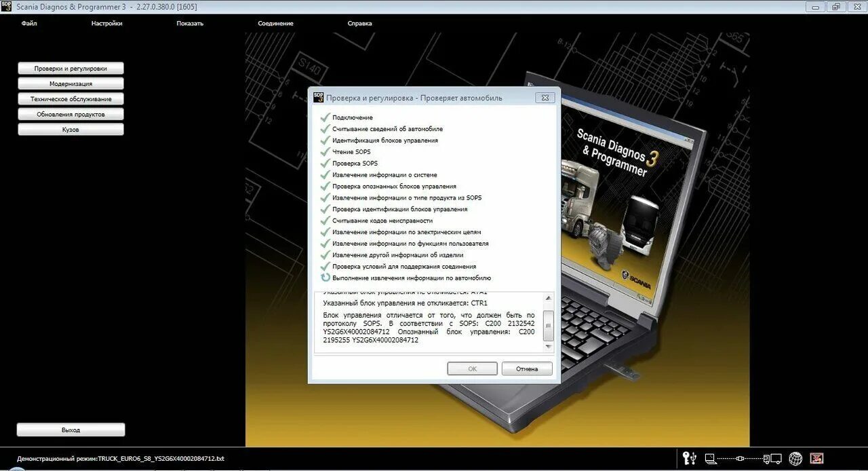The image size is (868, 471).
Task: Click checkmark beside Проверка условий для поддержания соединения
Action: point(325,266)
